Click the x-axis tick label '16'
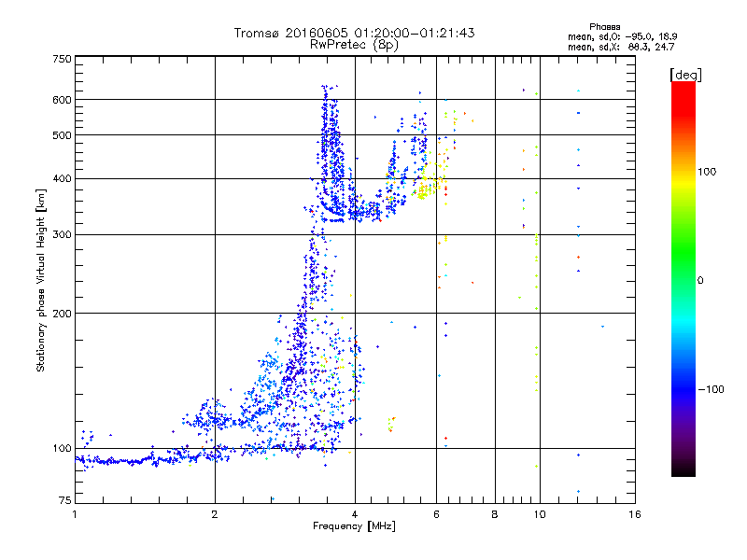Screen dimensions: 747x560 [635, 514]
